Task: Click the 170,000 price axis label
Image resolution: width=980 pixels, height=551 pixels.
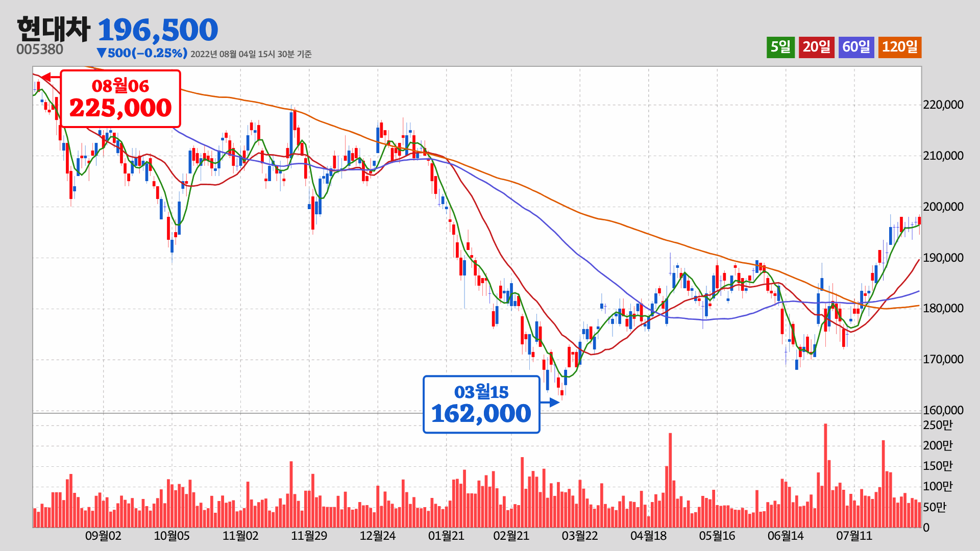Action: (943, 359)
